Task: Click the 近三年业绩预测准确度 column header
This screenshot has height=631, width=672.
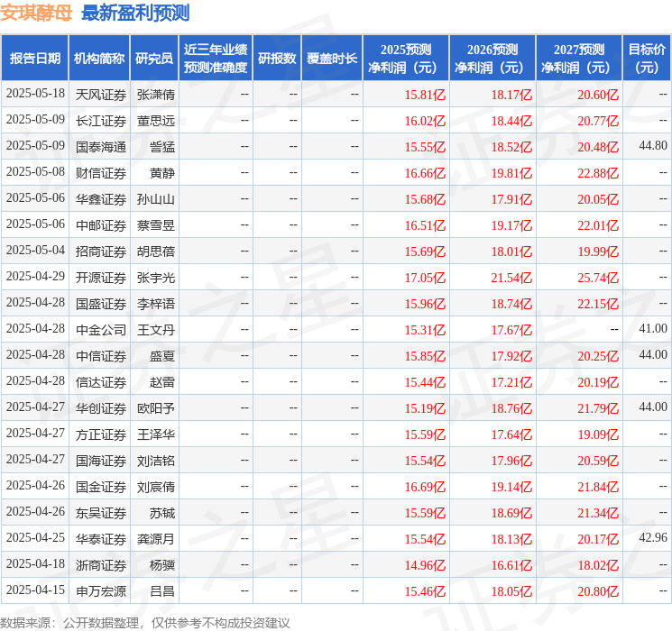Action: point(216,59)
